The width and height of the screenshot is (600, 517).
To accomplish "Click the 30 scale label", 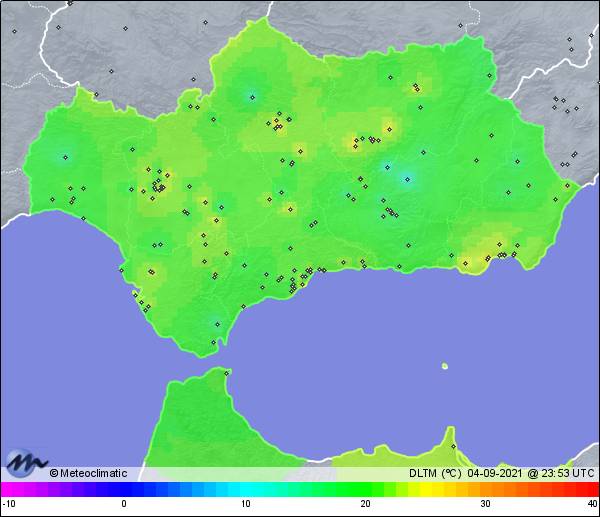I will pyautogui.click(x=485, y=504).
